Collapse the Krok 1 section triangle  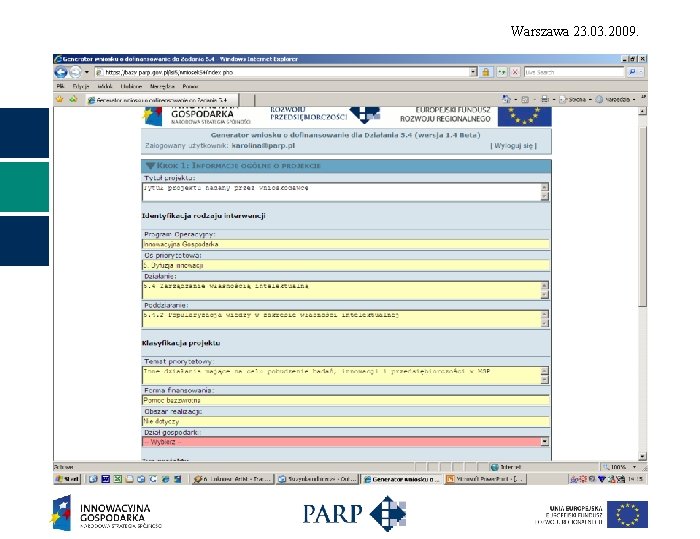click(x=150, y=166)
